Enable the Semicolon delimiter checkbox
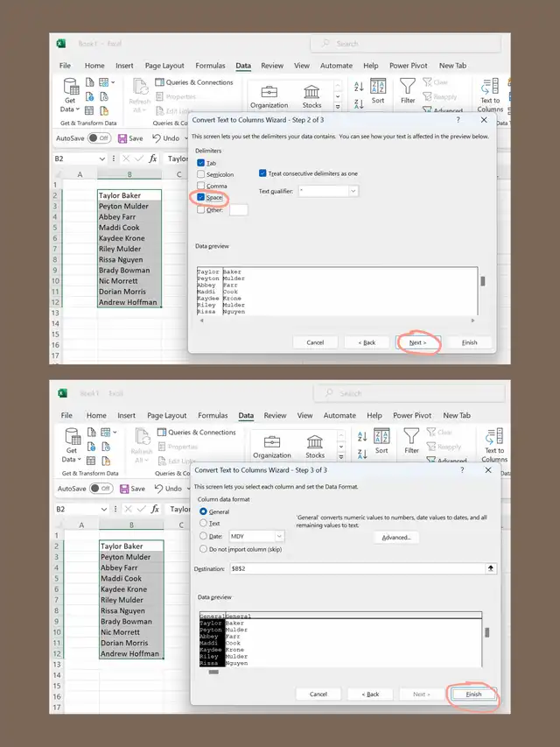560x747 pixels. coord(202,174)
